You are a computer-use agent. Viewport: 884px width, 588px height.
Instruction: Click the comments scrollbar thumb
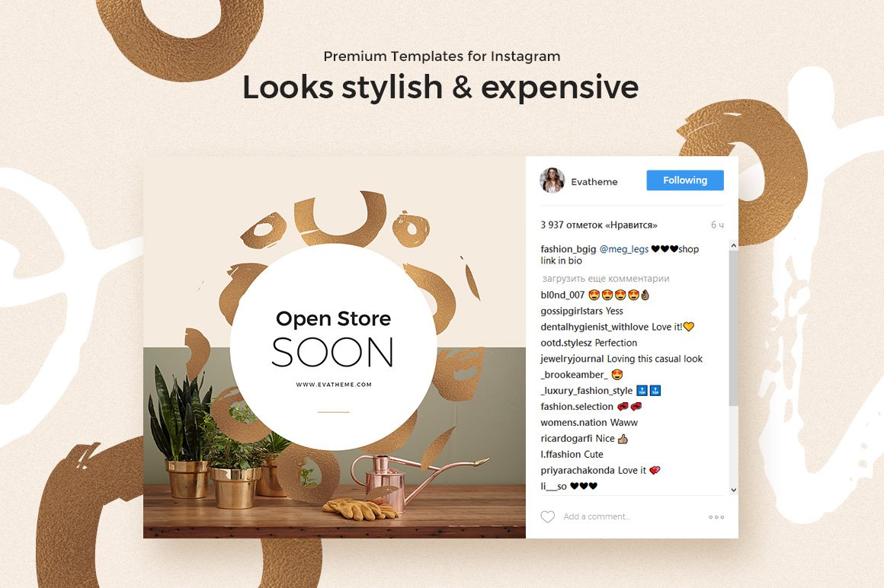(x=733, y=328)
